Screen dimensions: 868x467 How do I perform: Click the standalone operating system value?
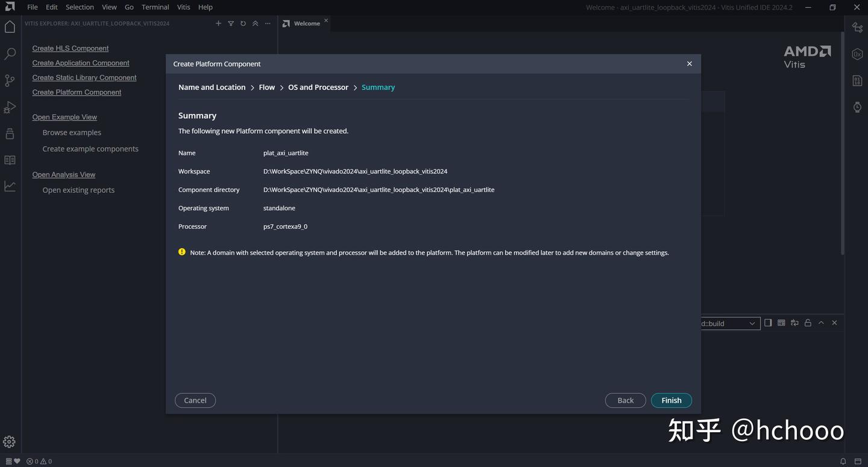coord(279,208)
